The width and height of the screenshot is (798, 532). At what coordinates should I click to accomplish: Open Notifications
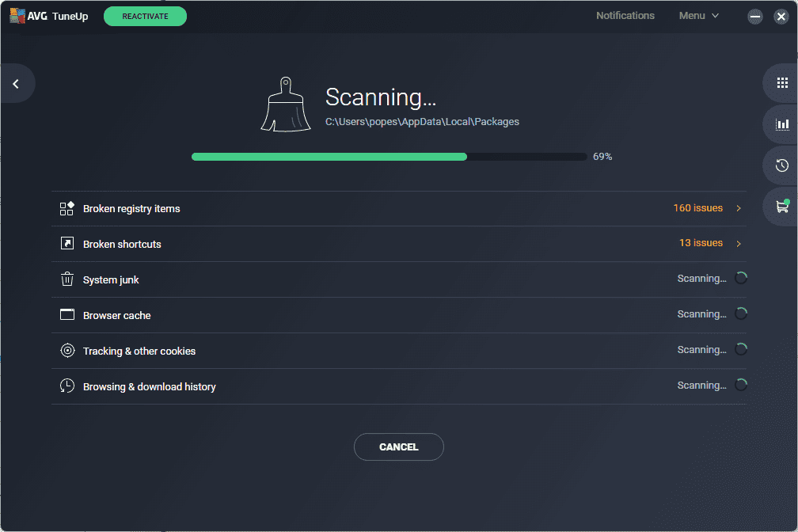pyautogui.click(x=625, y=16)
